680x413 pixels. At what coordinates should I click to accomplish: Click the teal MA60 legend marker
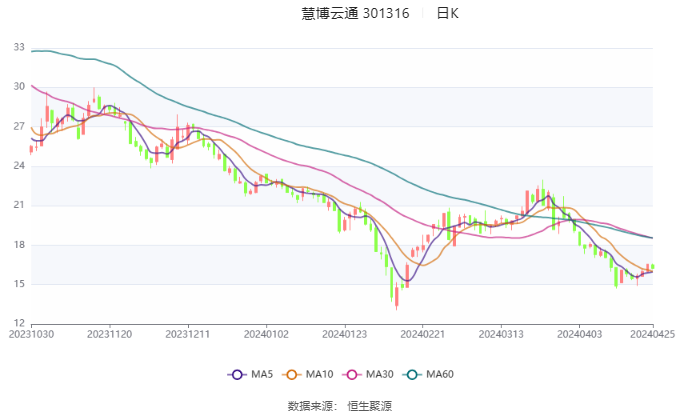pyautogui.click(x=412, y=374)
